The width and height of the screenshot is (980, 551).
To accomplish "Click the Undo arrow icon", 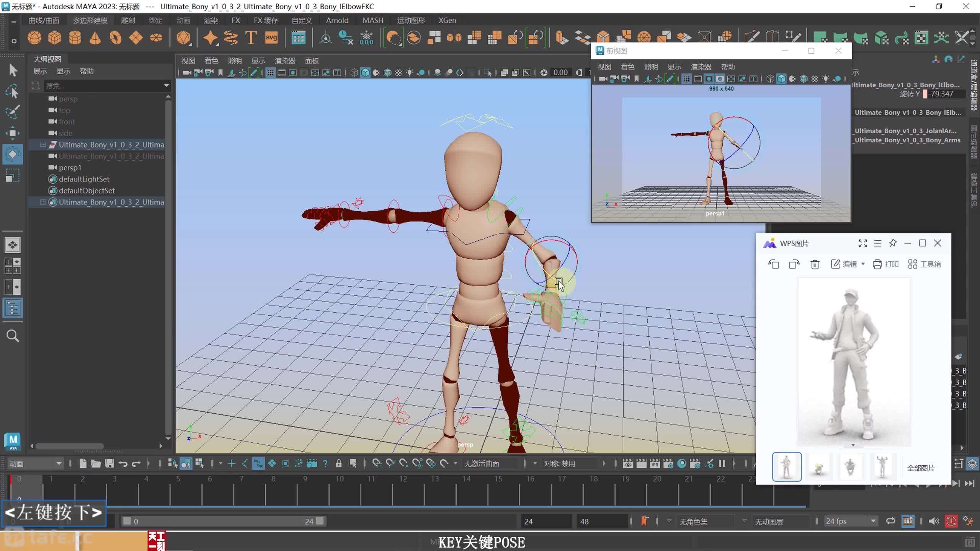I will [x=123, y=464].
